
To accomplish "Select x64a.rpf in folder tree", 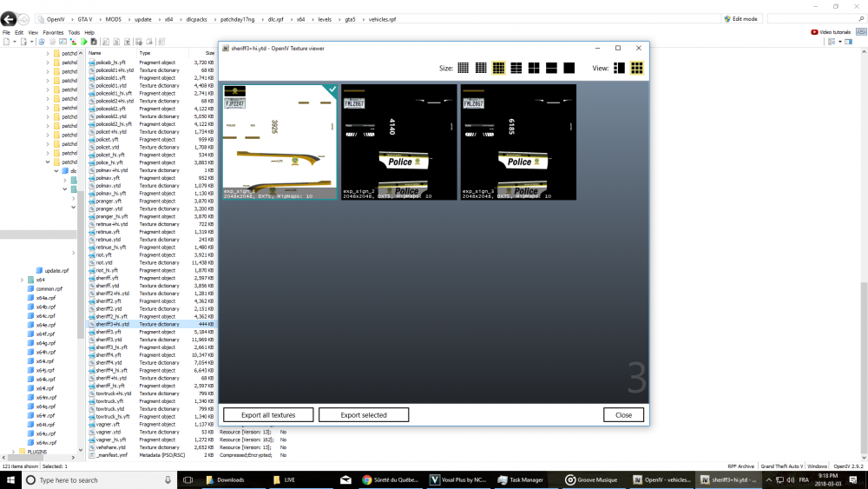I will pyautogui.click(x=45, y=298).
